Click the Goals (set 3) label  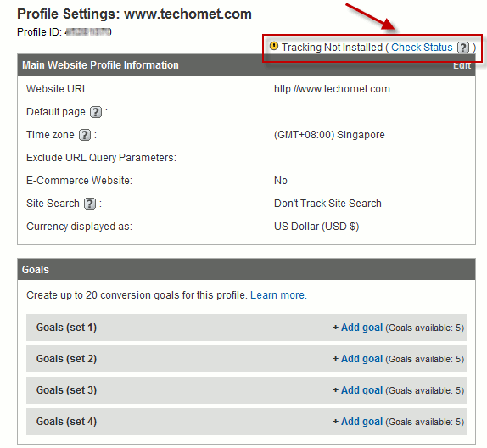click(x=66, y=390)
